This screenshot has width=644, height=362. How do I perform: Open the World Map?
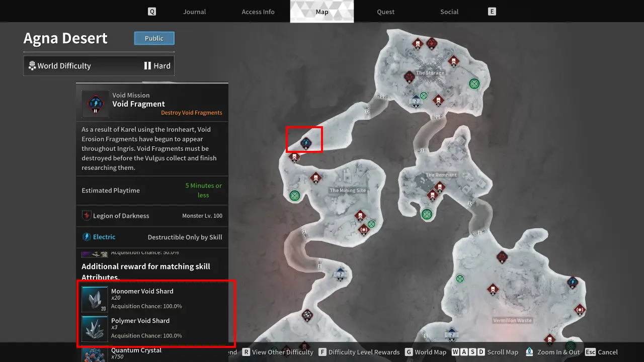426,352
